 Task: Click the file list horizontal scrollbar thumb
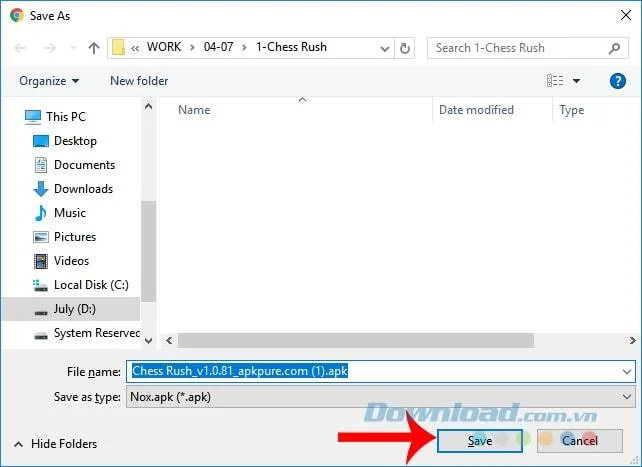click(356, 341)
